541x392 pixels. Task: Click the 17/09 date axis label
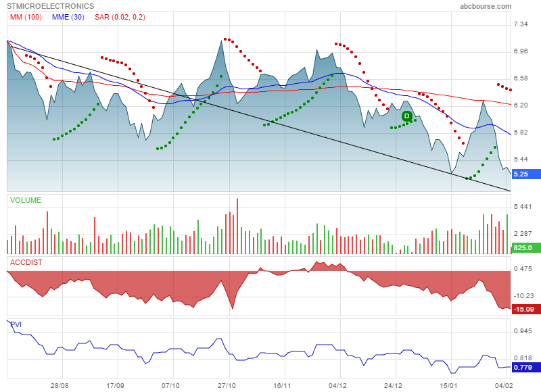[115, 385]
